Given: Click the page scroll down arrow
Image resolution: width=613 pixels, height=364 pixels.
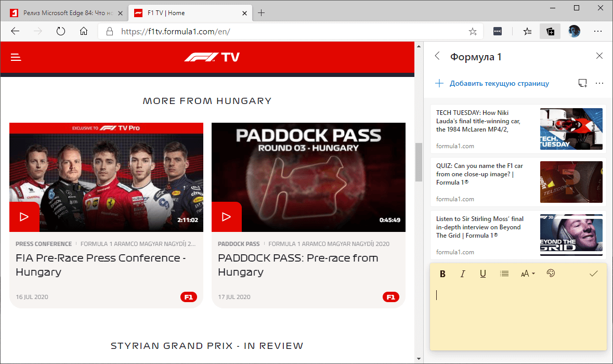Looking at the screenshot, I should (419, 358).
